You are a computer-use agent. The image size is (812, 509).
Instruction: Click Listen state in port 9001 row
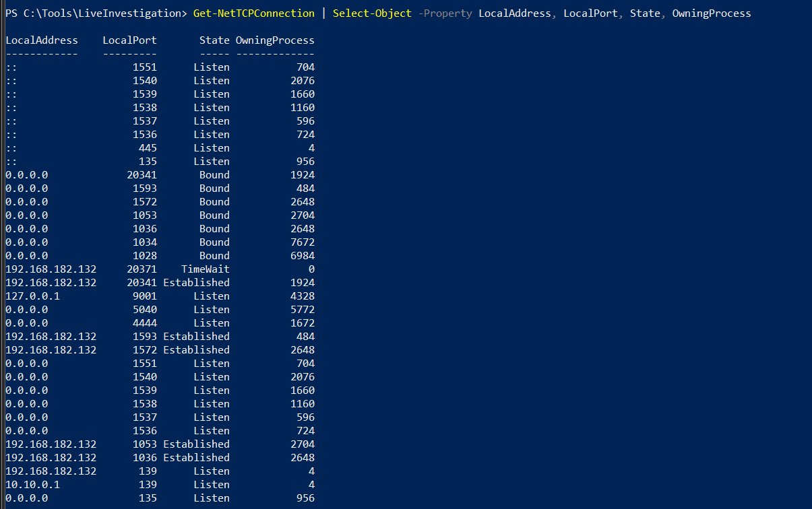(x=212, y=296)
